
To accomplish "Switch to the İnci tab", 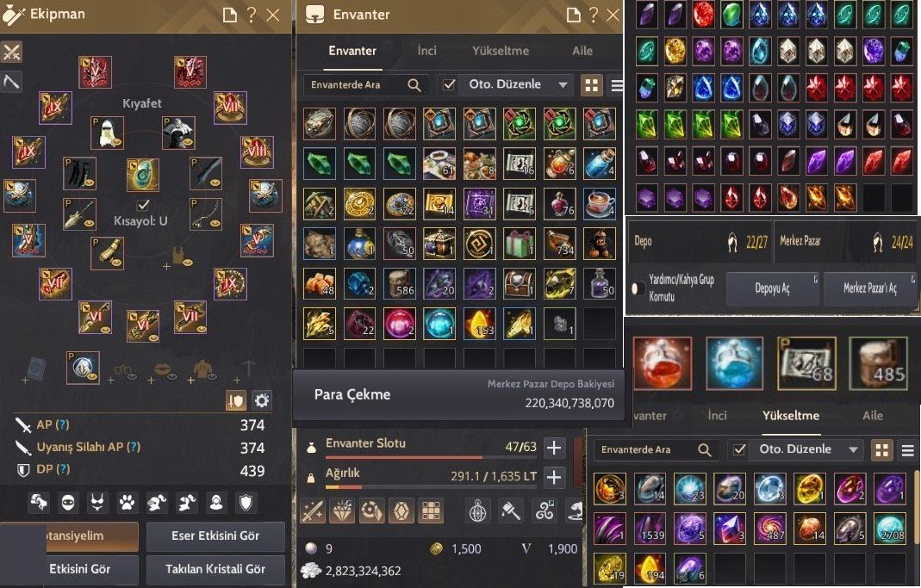I will [x=427, y=51].
